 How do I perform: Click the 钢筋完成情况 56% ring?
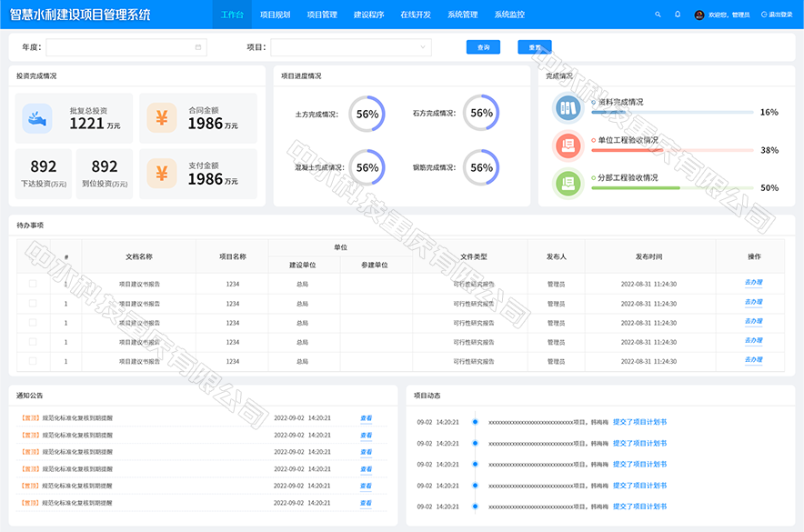click(481, 167)
